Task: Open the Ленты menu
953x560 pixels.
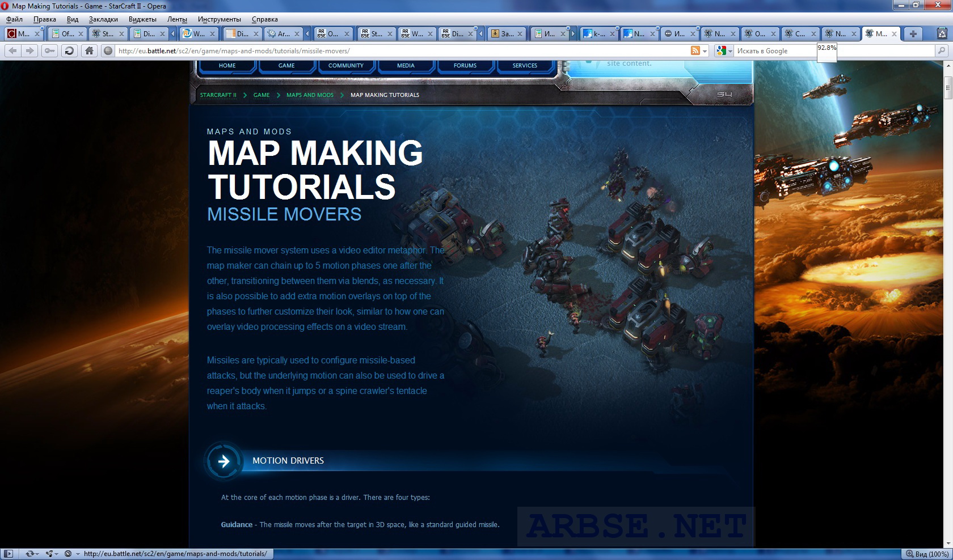Action: tap(177, 19)
